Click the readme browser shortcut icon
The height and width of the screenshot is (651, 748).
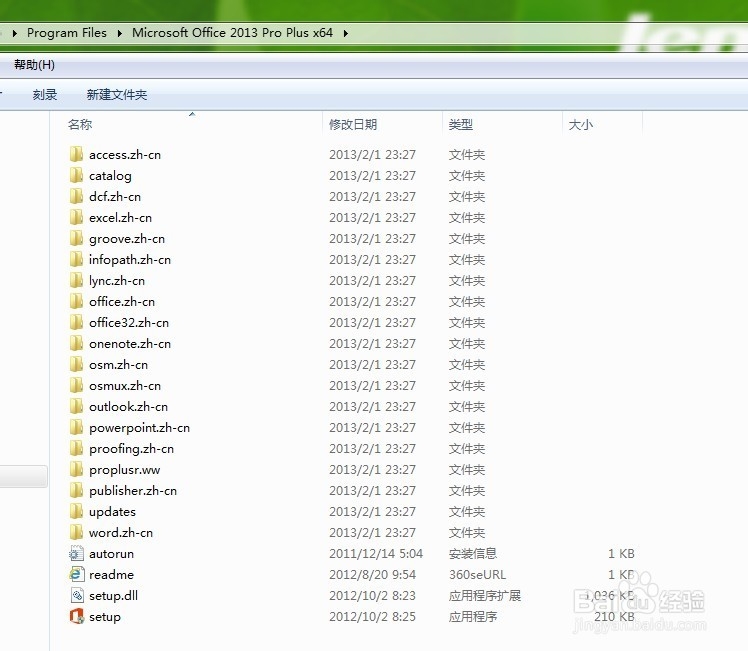coord(76,574)
